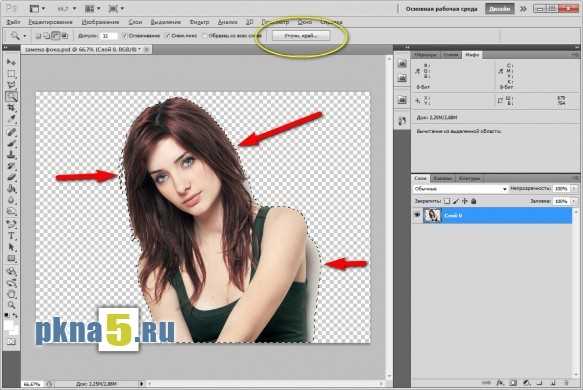This screenshot has height=390, width=583.
Task: Click the lock-all padlock icon in Layers panel
Action: (473, 201)
